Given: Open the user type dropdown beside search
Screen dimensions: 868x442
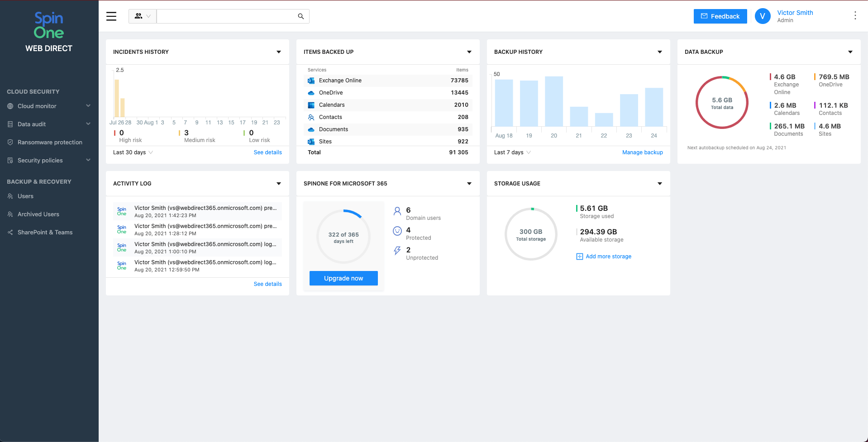Looking at the screenshot, I should (x=143, y=16).
